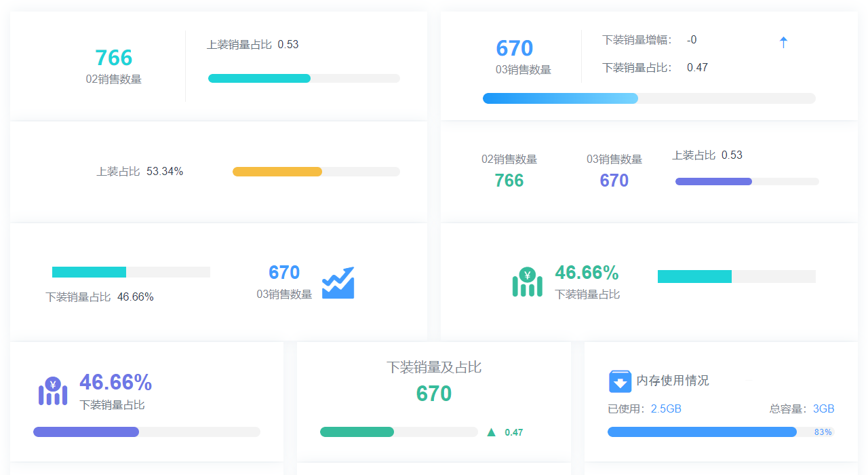Click the yellow 上装占比 progress bar
Image resolution: width=868 pixels, height=475 pixels.
277,171
